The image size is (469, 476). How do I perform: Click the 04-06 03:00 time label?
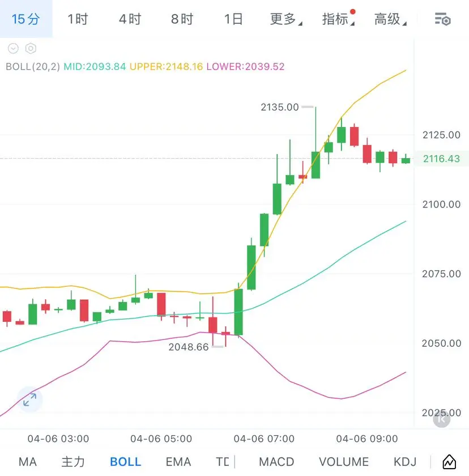coord(58,439)
